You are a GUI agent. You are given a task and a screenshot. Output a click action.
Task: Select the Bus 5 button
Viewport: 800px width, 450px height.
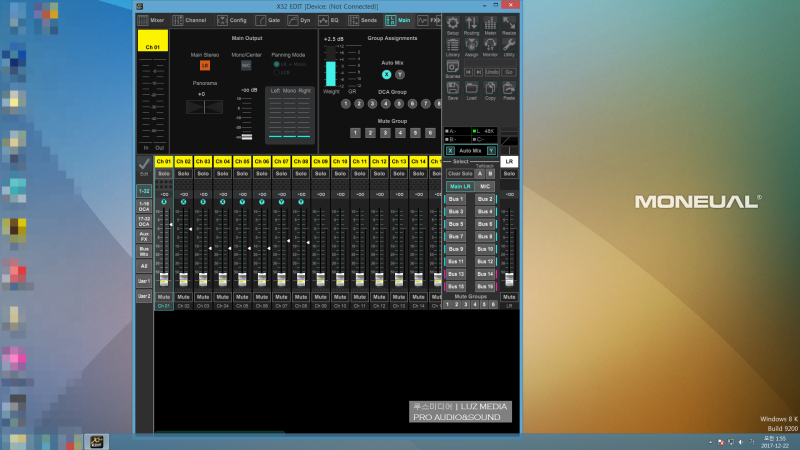tap(456, 224)
